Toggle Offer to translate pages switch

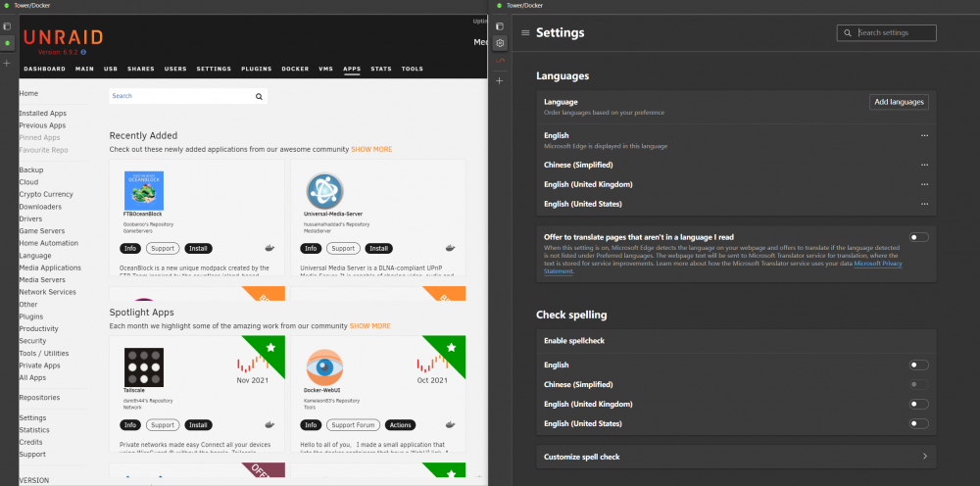click(x=919, y=237)
